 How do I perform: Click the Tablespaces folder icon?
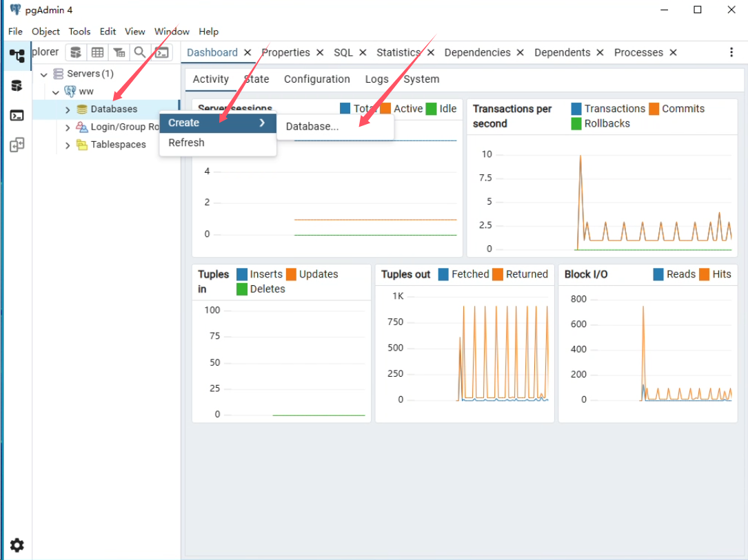82,145
